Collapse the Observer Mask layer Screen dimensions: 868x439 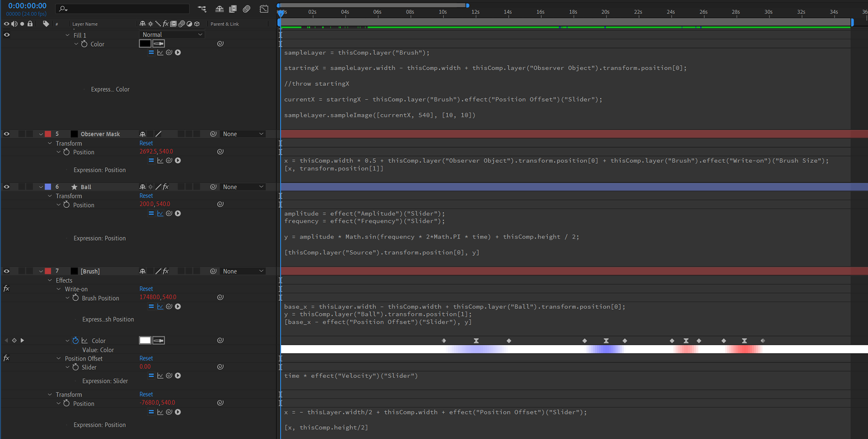(41, 134)
